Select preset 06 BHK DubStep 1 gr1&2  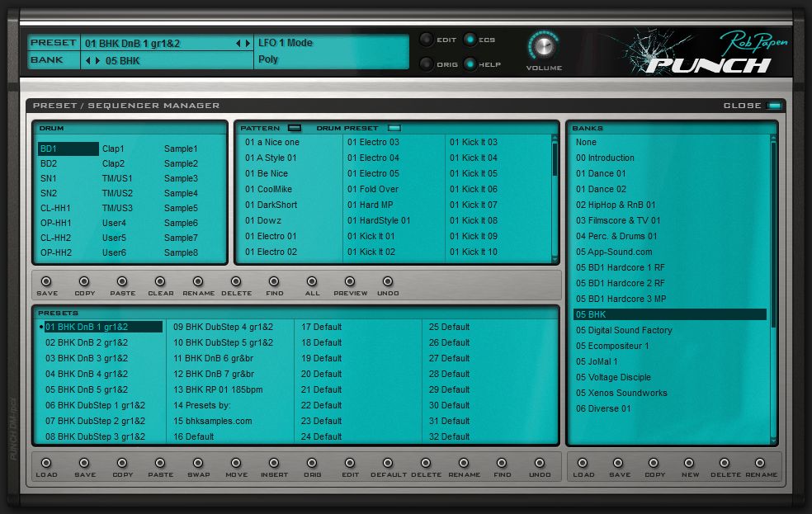tap(95, 405)
